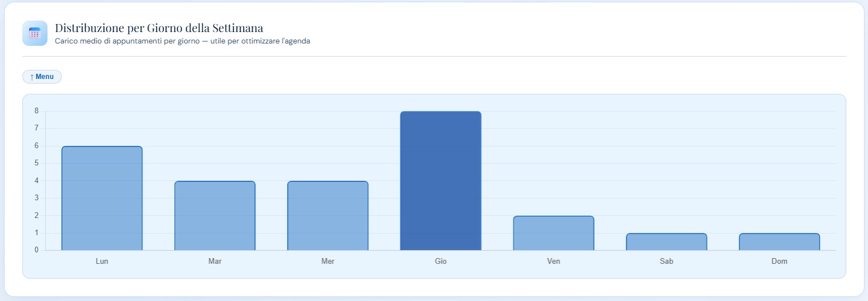Image resolution: width=868 pixels, height=301 pixels.
Task: Select the Mer bar in the chart
Action: point(328,216)
